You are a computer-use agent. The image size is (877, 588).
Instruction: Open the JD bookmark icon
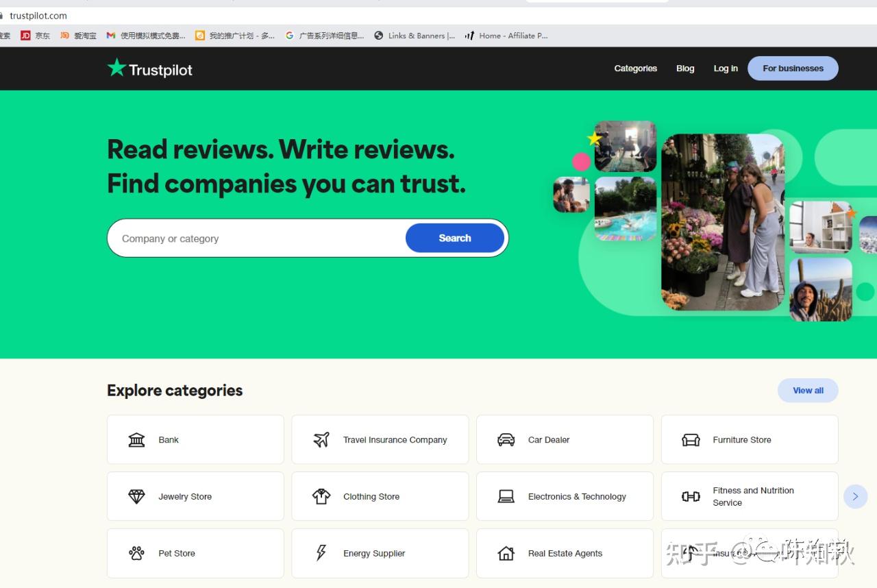click(25, 36)
